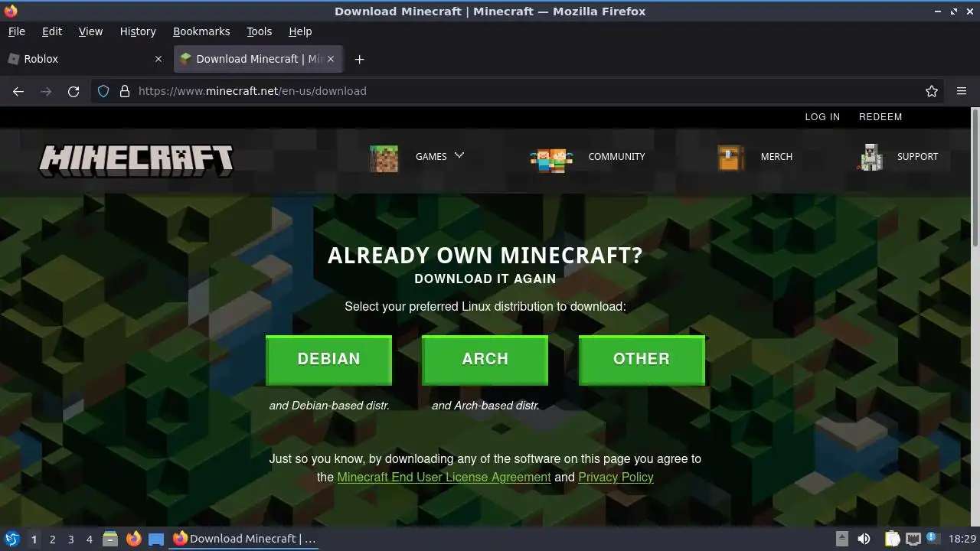Click the notification tray icon with exclamation
Image resolution: width=980 pixels, height=551 pixels.
[933, 539]
